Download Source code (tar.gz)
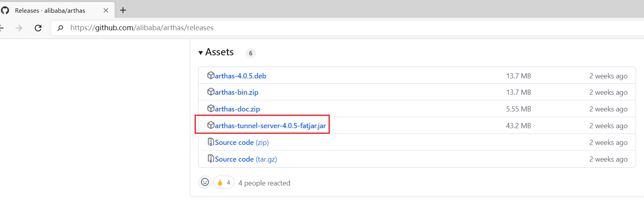The width and height of the screenshot is (644, 209). [x=246, y=159]
